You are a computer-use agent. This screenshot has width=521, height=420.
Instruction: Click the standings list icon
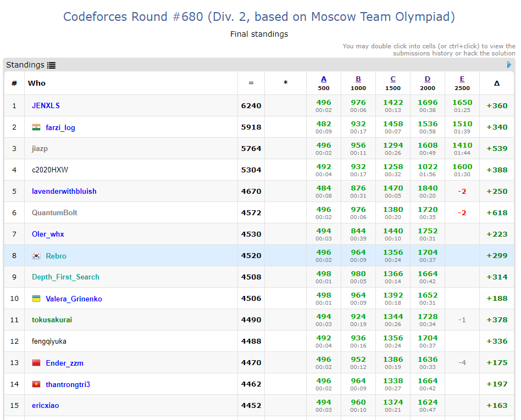(x=51, y=65)
